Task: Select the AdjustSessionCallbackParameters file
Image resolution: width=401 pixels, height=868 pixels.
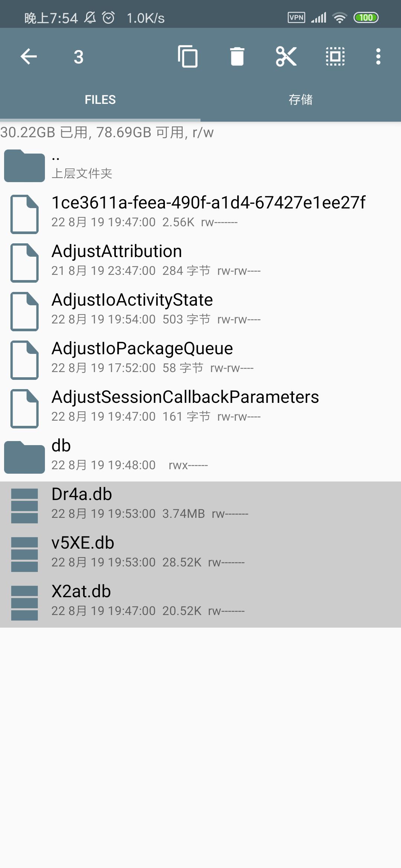Action: (200, 408)
